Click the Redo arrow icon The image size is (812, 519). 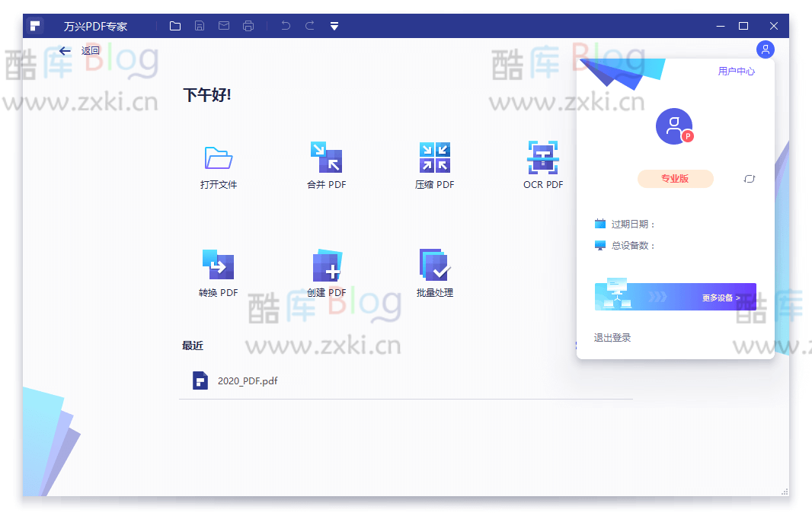pos(309,25)
